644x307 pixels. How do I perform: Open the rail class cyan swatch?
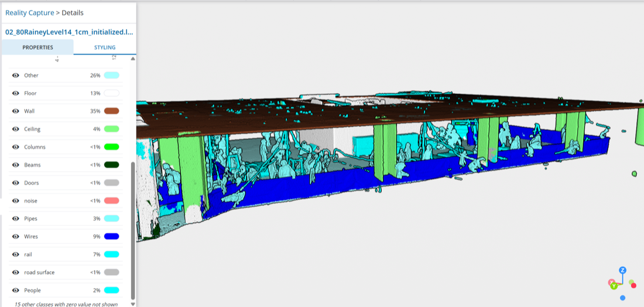pyautogui.click(x=112, y=254)
